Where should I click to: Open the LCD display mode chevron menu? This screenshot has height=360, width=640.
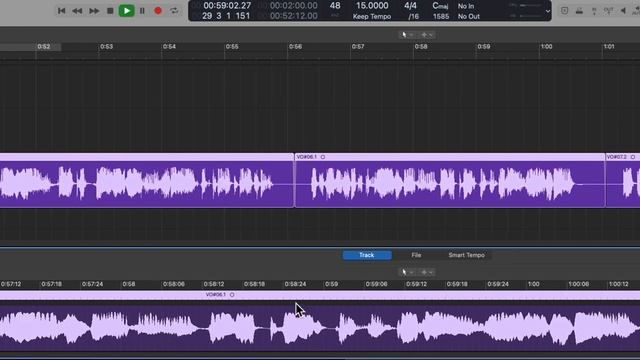548,11
